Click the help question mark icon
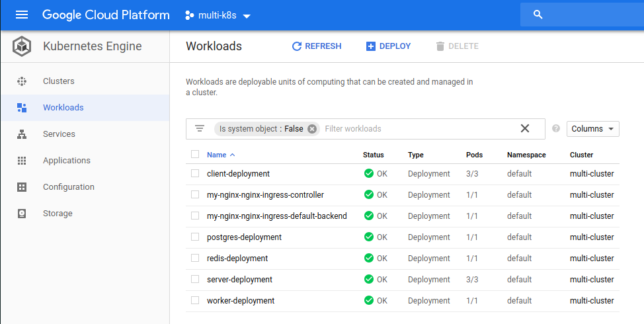Screen dimensions: 644x324 (x=556, y=128)
